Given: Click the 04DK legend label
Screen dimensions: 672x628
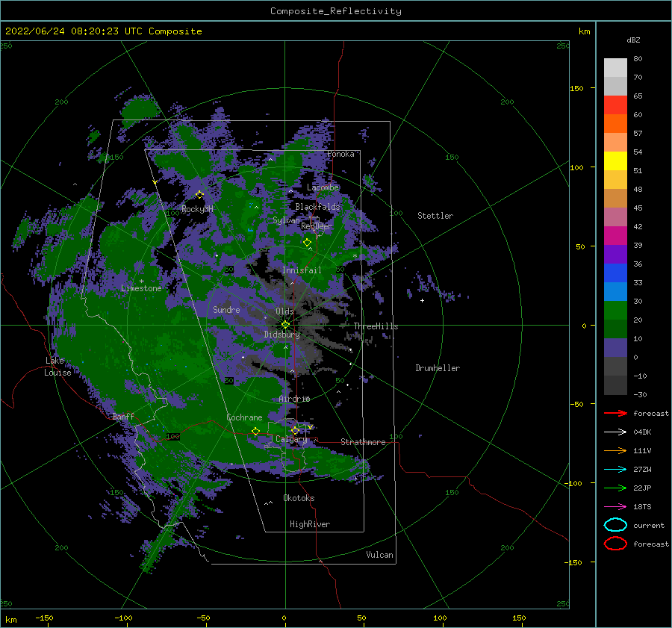Looking at the screenshot, I should pyautogui.click(x=642, y=432).
